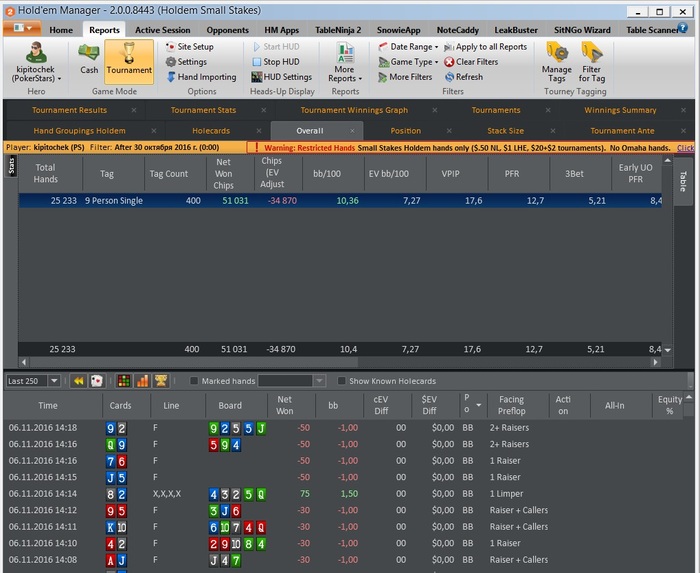Sort hands by Time column

click(x=48, y=405)
